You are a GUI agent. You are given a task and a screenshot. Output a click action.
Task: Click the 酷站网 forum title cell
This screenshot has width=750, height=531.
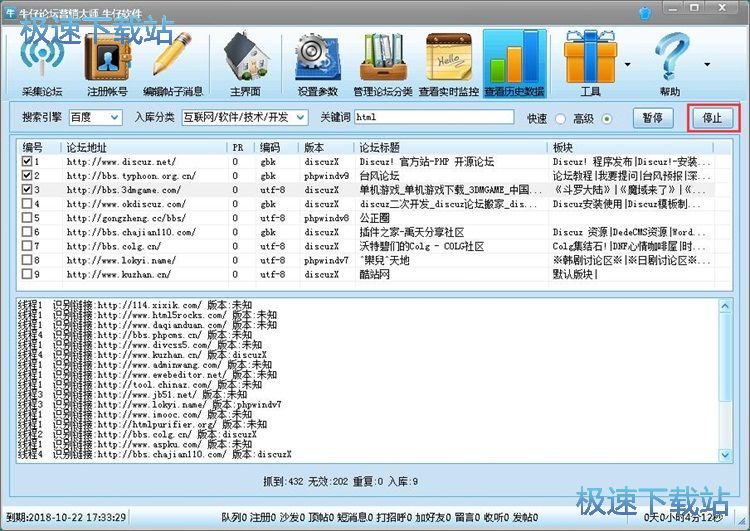pyautogui.click(x=375, y=275)
